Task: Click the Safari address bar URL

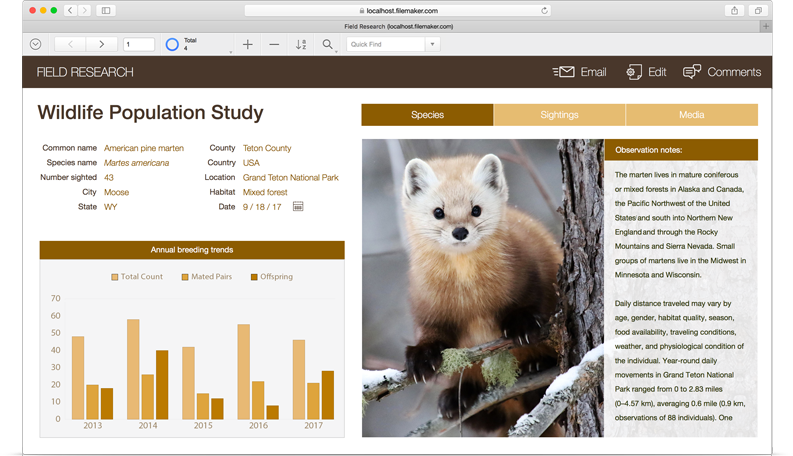Action: (402, 11)
